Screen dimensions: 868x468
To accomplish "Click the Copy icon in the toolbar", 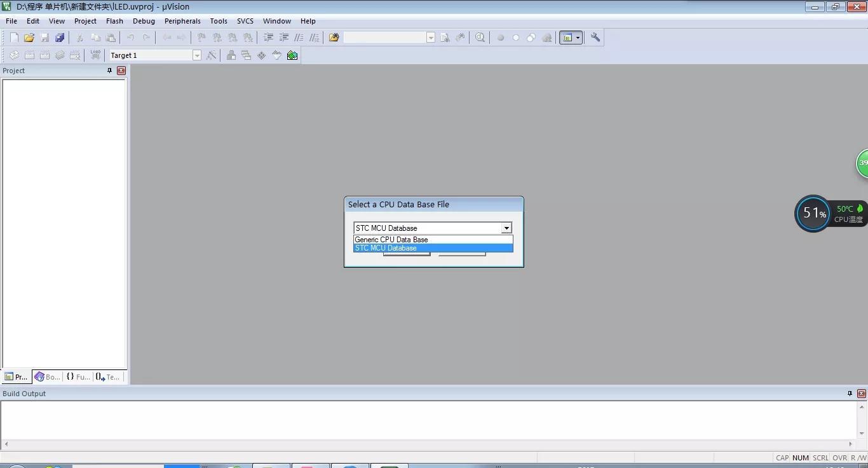I will [95, 38].
